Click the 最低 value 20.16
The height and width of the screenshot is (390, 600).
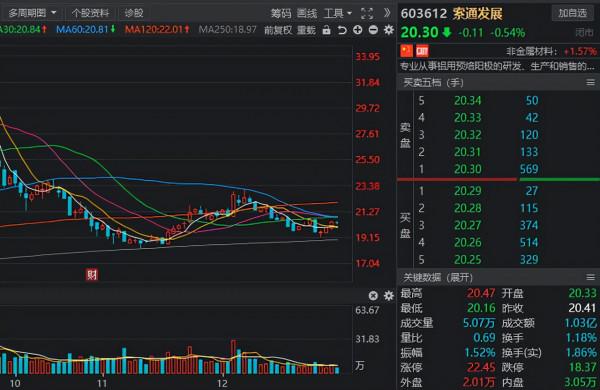481,308
